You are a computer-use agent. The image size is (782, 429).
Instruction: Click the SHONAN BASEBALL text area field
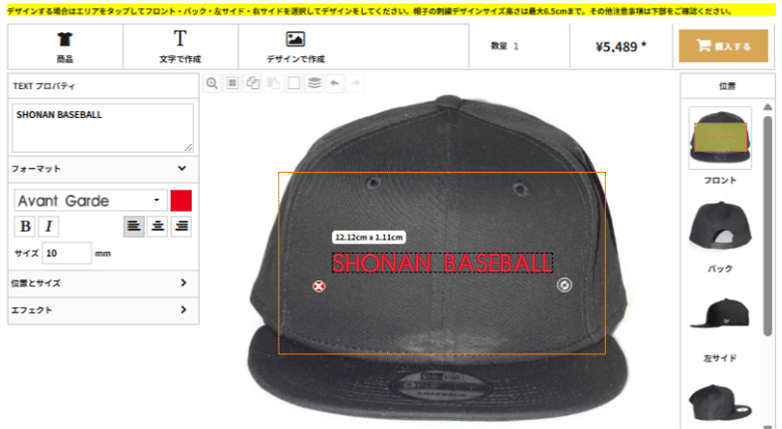103,128
